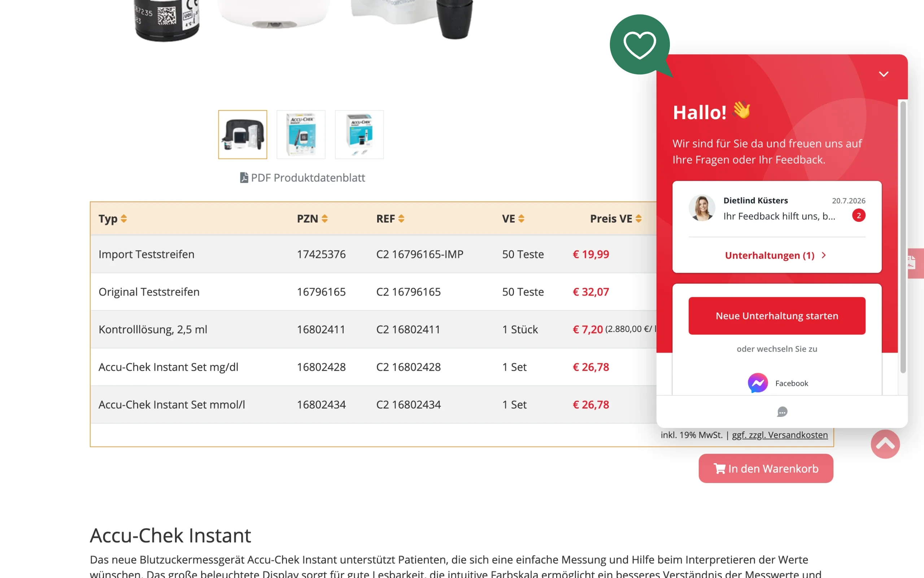This screenshot has height=578, width=924.
Task: Sort table by Preis VE column
Action: [x=616, y=219]
